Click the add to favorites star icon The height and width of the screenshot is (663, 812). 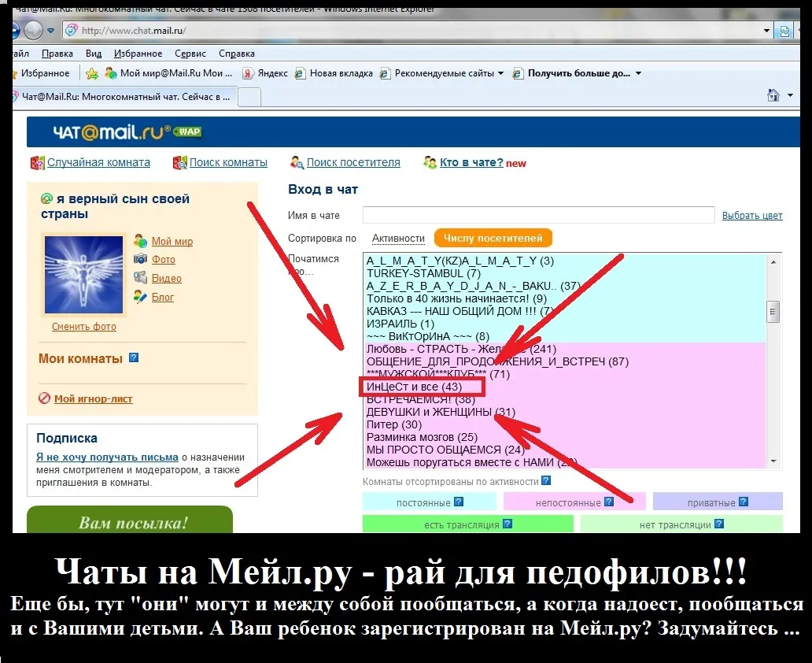click(91, 73)
